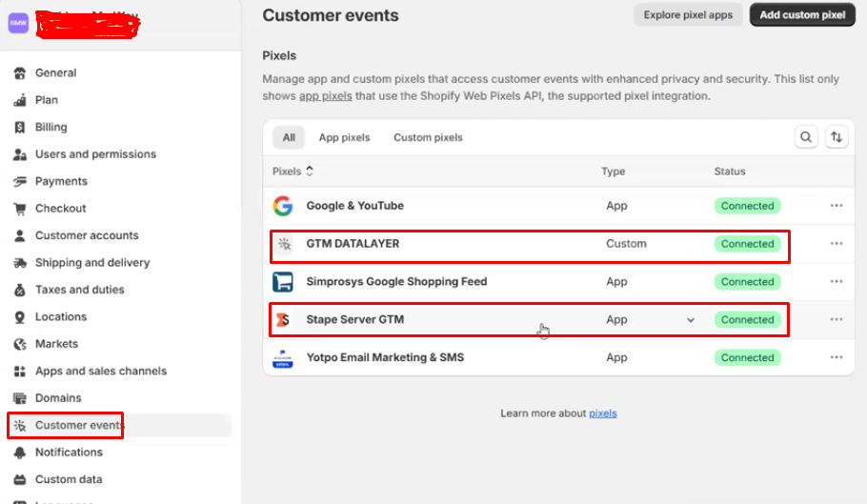Click the Connected status badge for Simprosys
The width and height of the screenshot is (867, 504).
747,282
